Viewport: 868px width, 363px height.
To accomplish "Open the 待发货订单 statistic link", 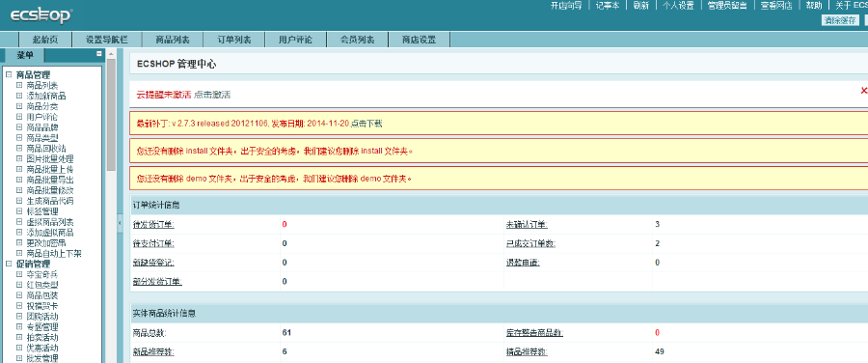I will click(x=153, y=224).
